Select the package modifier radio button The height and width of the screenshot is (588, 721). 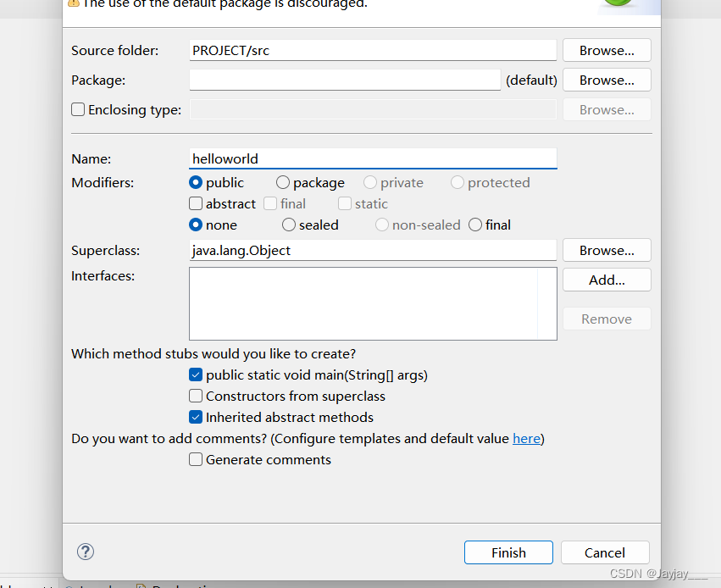pyautogui.click(x=283, y=182)
